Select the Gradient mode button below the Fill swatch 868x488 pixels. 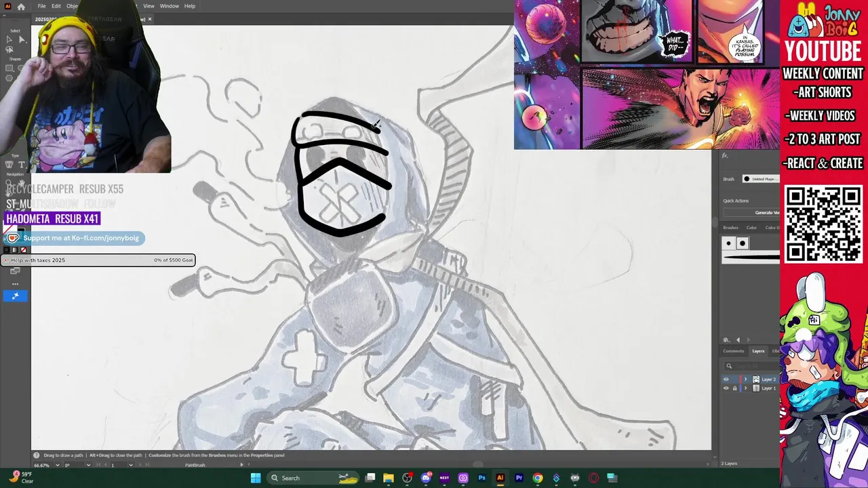tap(16, 250)
